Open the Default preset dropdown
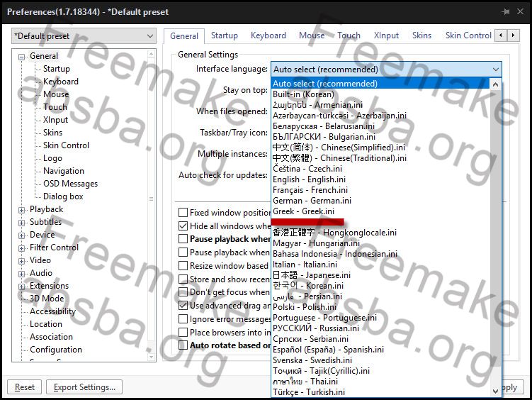Viewport: 532px width, 400px height. pos(84,36)
